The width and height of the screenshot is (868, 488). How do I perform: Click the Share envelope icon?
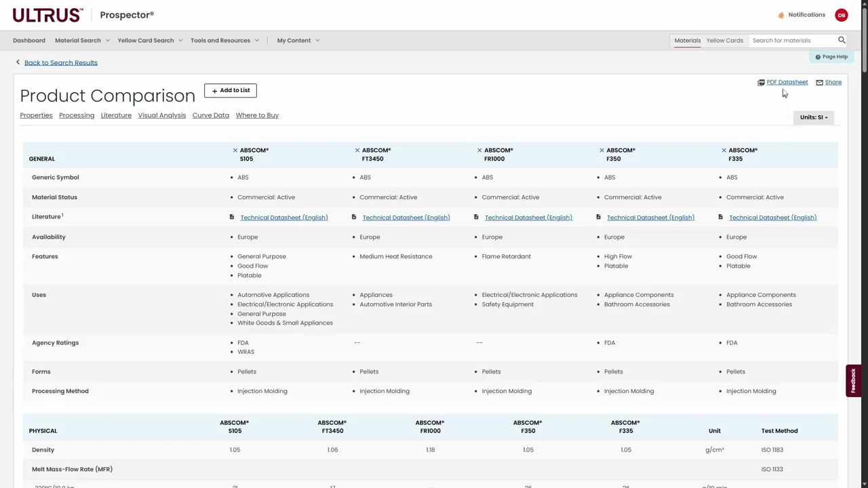819,83
